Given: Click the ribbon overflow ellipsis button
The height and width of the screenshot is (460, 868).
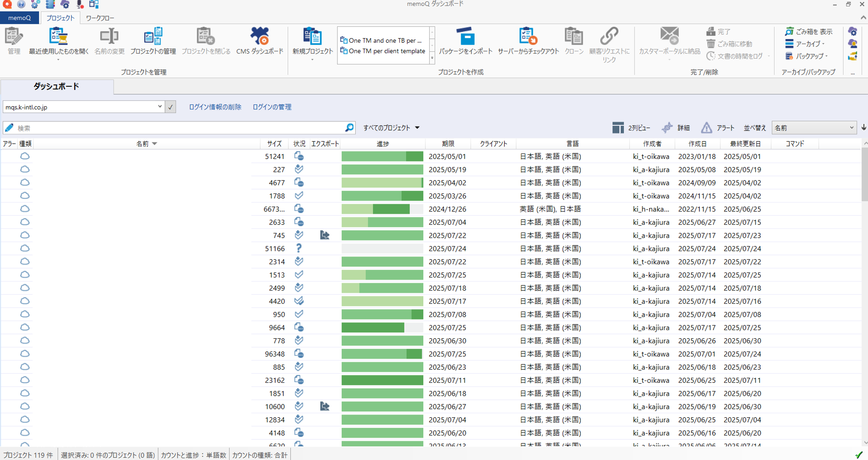Looking at the screenshot, I should 853,73.
